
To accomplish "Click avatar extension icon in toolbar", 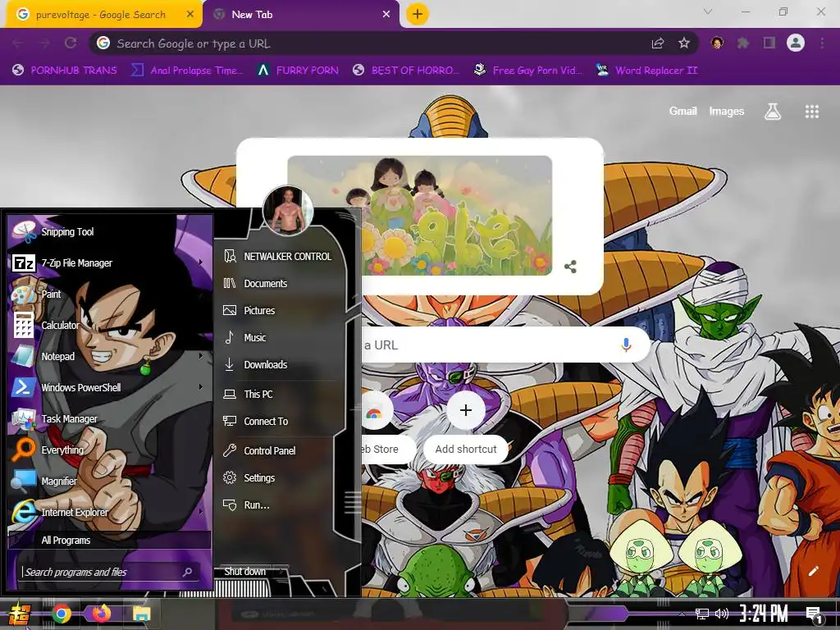I will point(717,43).
